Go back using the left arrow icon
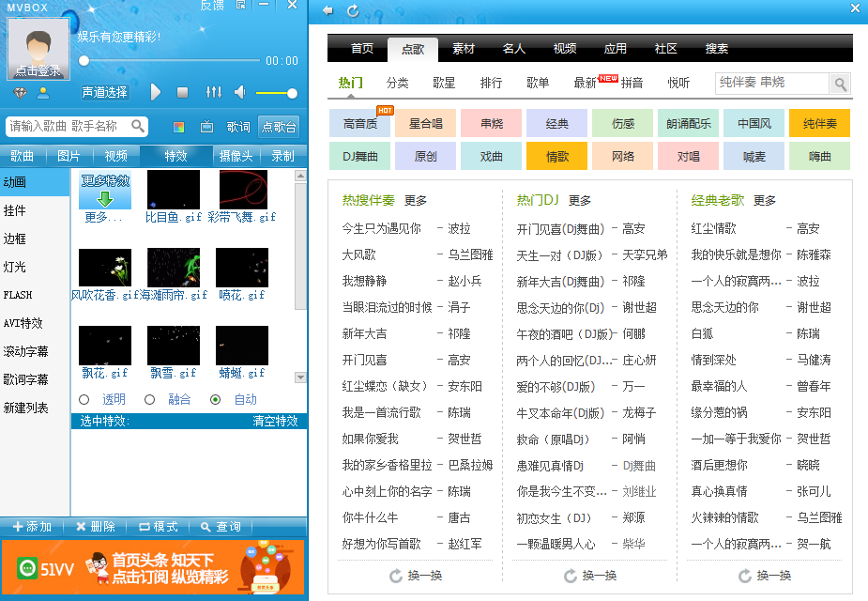The image size is (868, 601). pos(327,10)
